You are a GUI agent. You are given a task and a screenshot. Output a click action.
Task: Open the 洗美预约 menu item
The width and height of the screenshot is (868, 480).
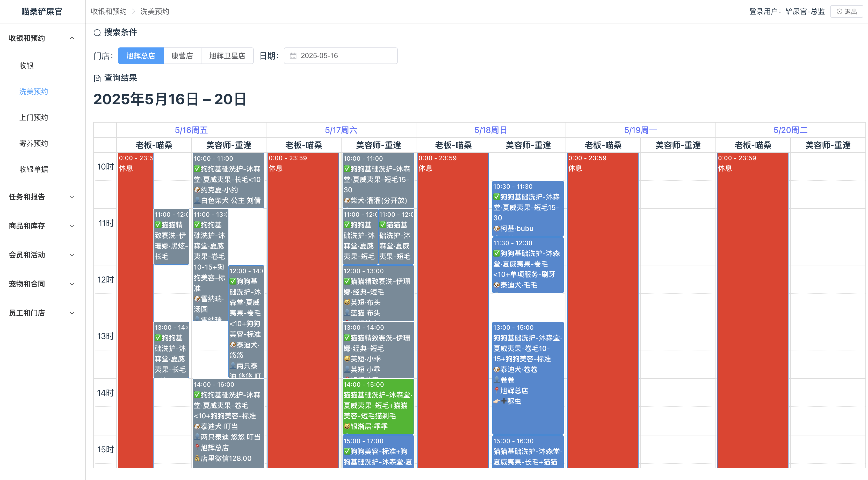tap(33, 92)
